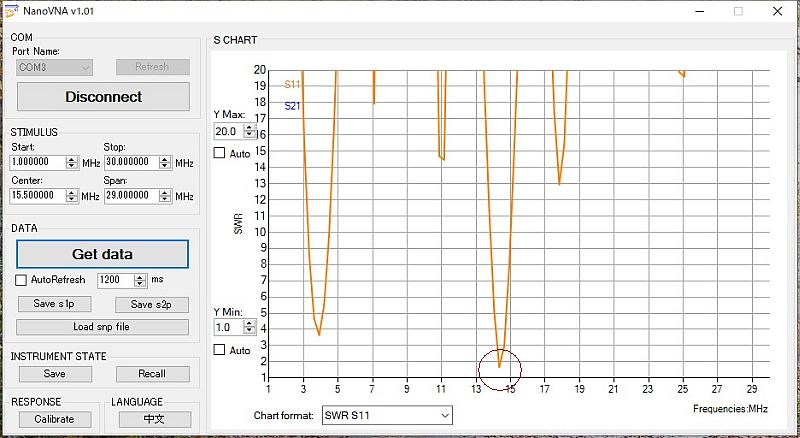The width and height of the screenshot is (800, 438).
Task: Click the Calibrate button
Action: pos(54,419)
